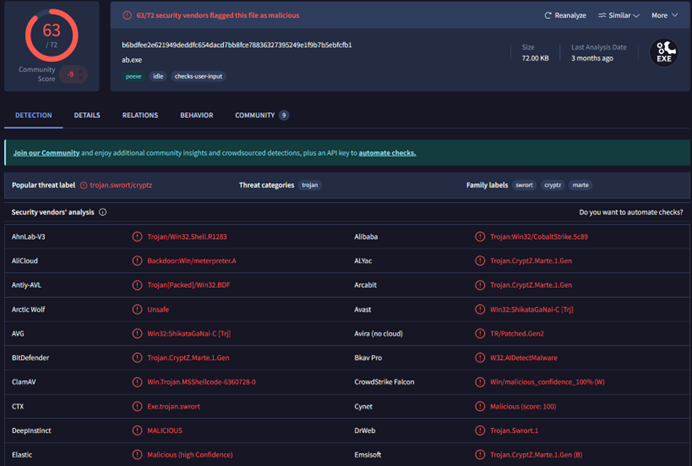Click the Bkav Pro detection alert icon
692x466 pixels.
pyautogui.click(x=480, y=358)
